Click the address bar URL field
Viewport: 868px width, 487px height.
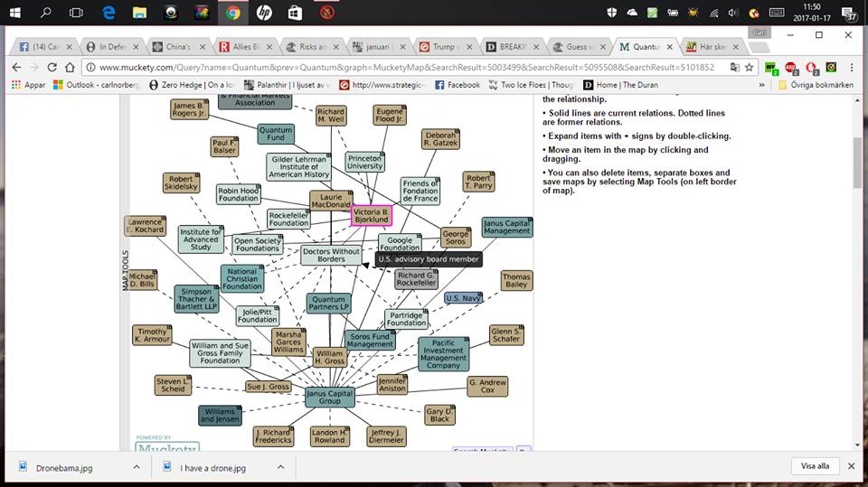pyautogui.click(x=407, y=67)
